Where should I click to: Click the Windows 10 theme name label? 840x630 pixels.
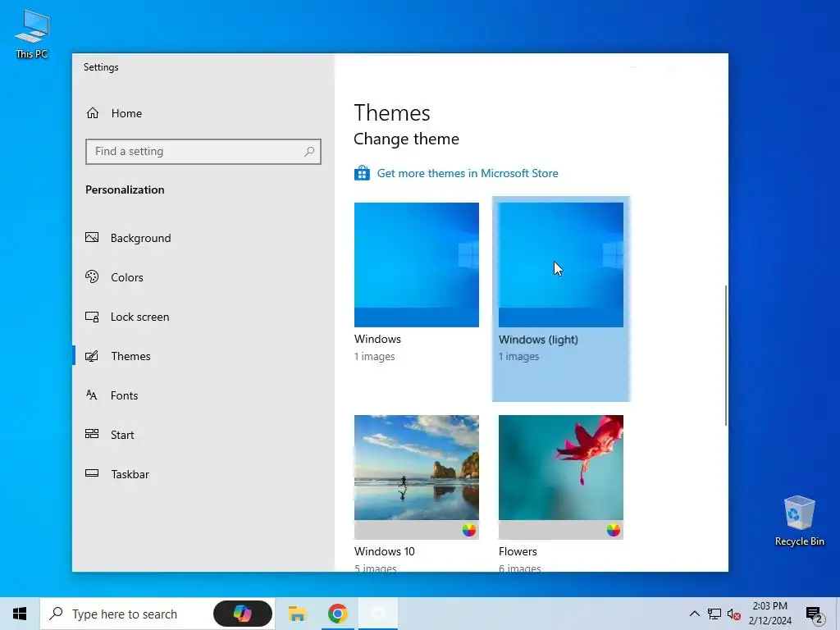384,551
